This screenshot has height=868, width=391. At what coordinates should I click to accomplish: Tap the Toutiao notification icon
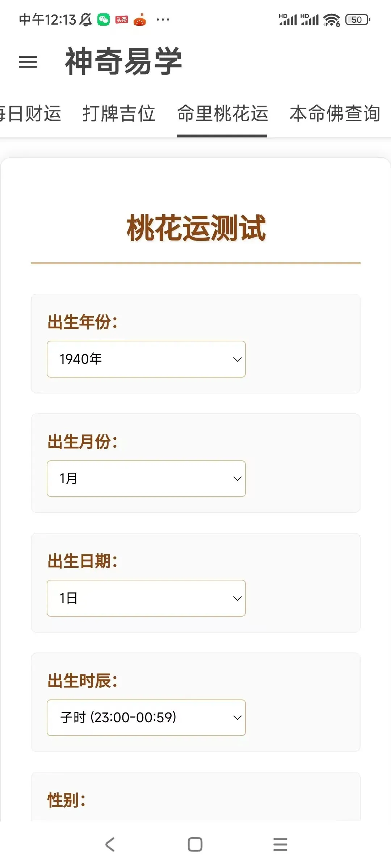coord(122,20)
